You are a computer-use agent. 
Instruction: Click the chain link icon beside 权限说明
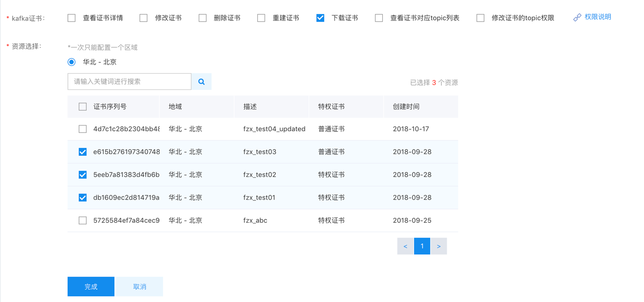click(577, 18)
